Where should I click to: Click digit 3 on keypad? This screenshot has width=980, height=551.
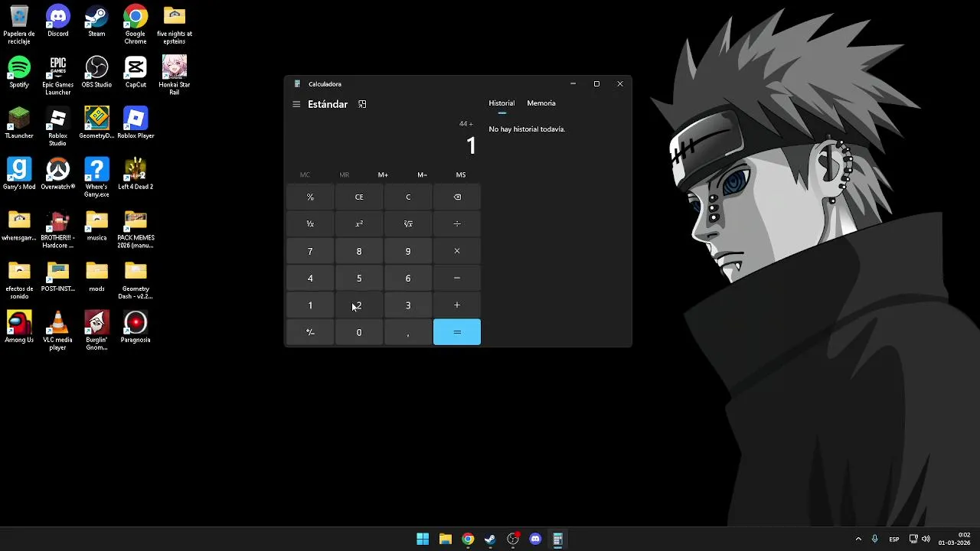408,305
